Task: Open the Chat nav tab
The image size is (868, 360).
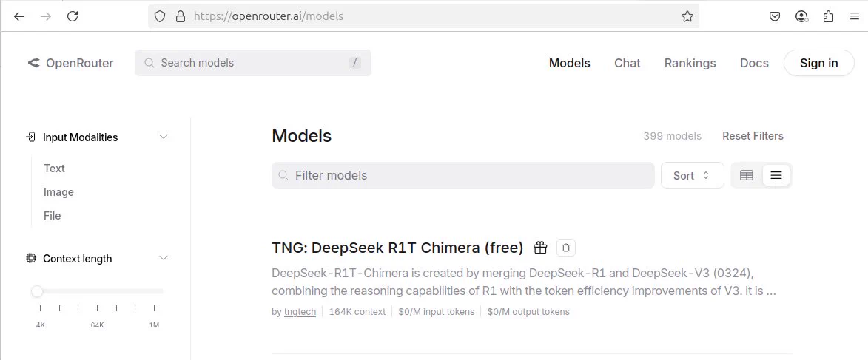Action: click(x=628, y=63)
